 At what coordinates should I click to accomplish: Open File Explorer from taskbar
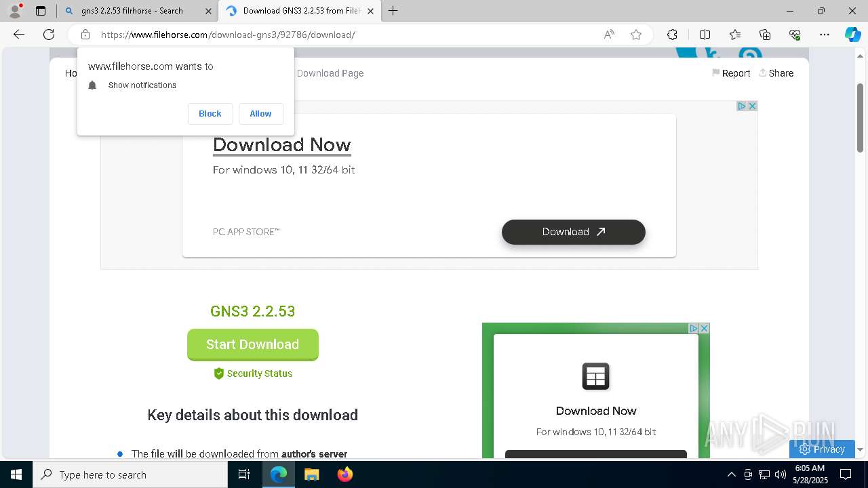(311, 474)
